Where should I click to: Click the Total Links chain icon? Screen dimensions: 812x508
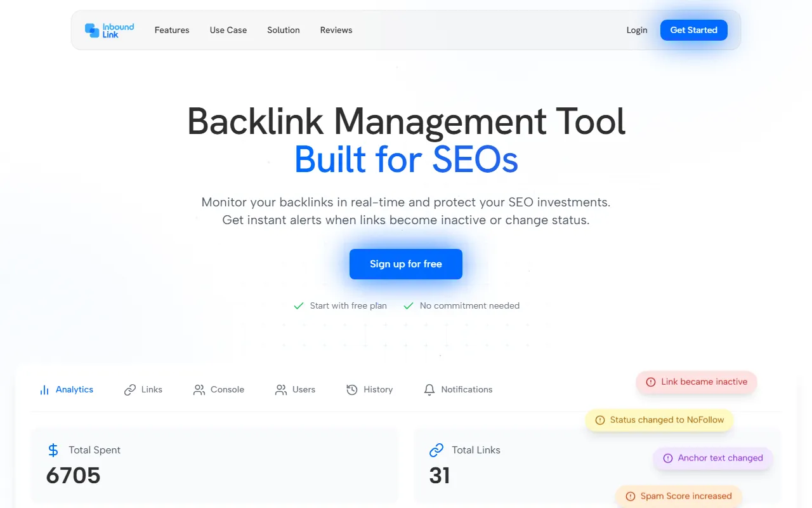pyautogui.click(x=436, y=450)
